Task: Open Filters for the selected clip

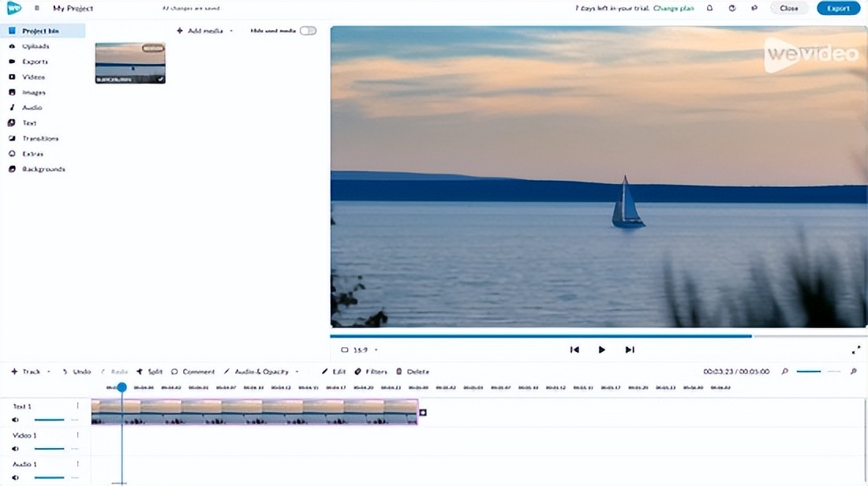Action: [371, 372]
